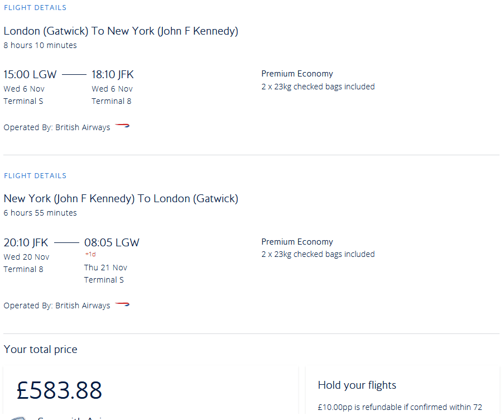This screenshot has width=504, height=420.
Task: Click the 18:10 JFK arrival time
Action: [x=113, y=74]
